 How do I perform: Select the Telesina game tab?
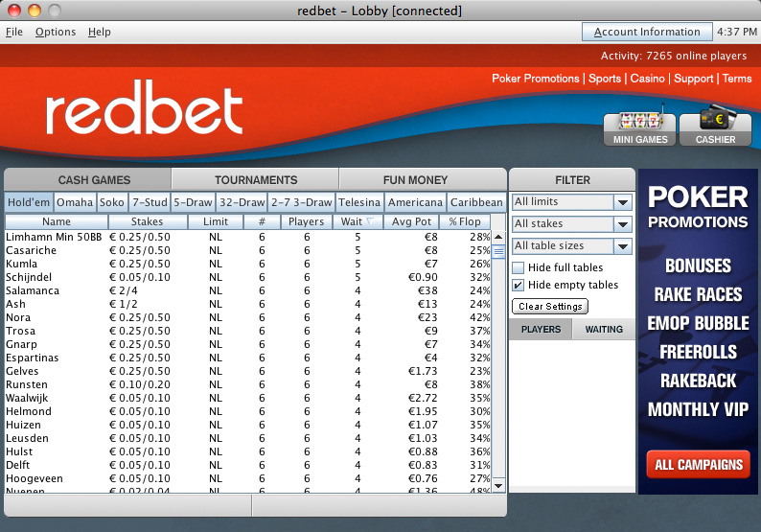click(x=359, y=202)
